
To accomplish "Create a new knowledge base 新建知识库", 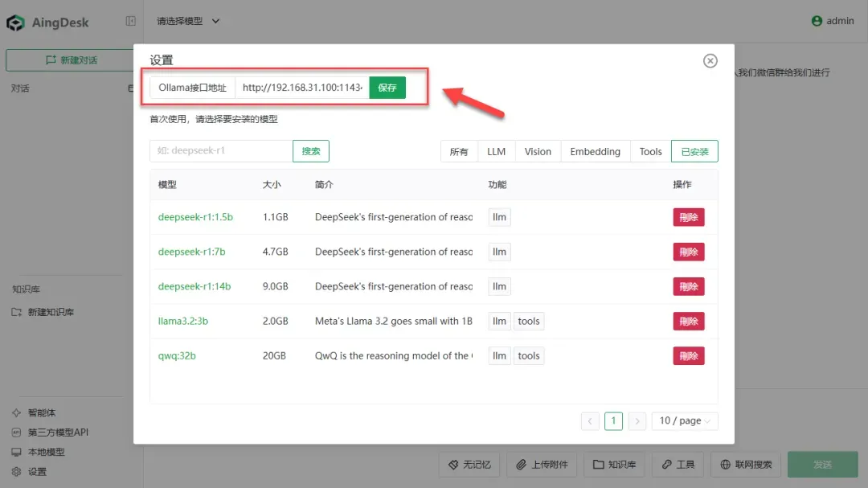I will [43, 312].
